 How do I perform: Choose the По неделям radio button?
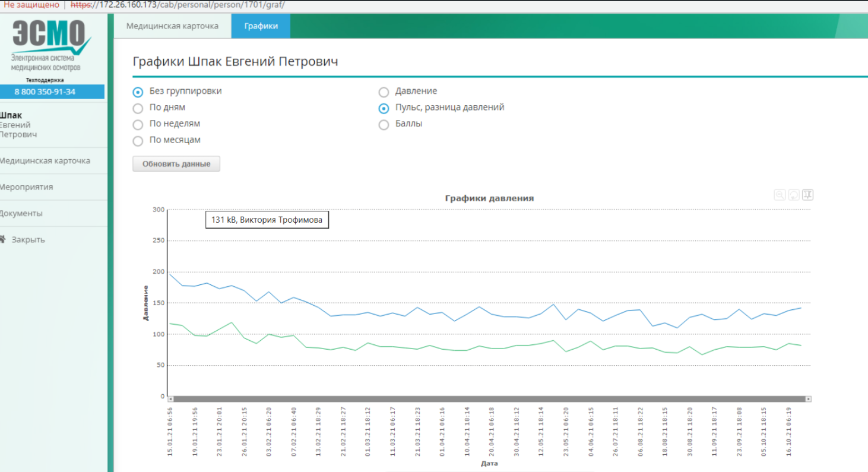[138, 125]
